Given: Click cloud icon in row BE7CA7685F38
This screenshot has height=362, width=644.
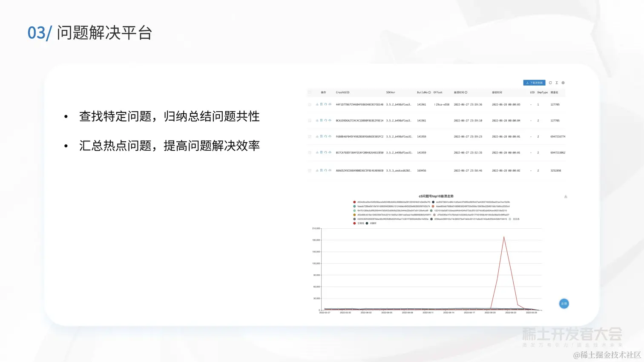Looking at the screenshot, I should click(330, 152).
